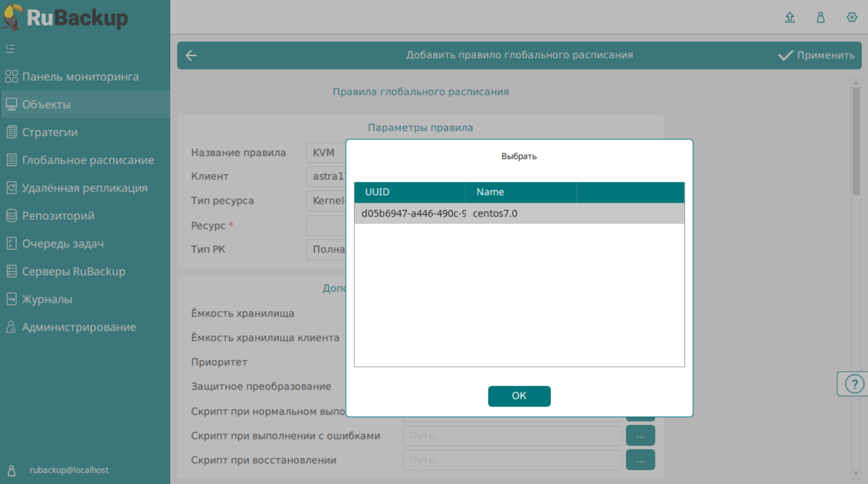This screenshot has height=484, width=868.
Task: Click Применить button to apply rule
Action: 817,56
